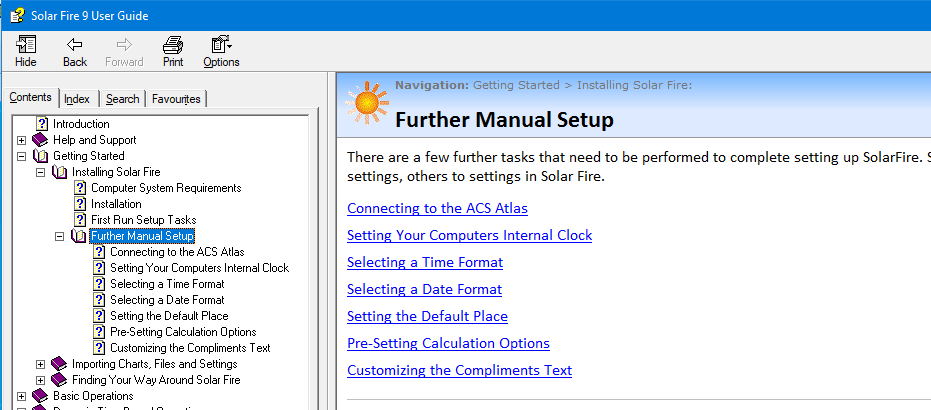Click the Getting Started open book icon

click(x=40, y=156)
